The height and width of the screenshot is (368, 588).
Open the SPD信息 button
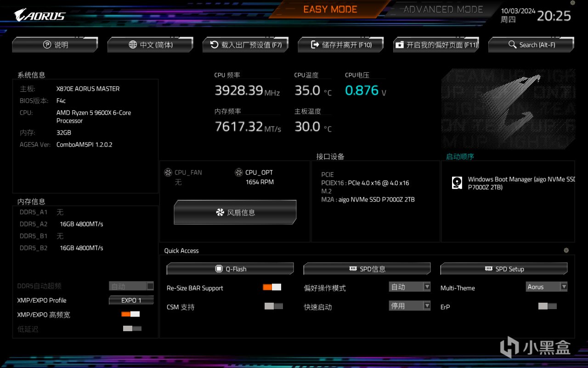[367, 269]
